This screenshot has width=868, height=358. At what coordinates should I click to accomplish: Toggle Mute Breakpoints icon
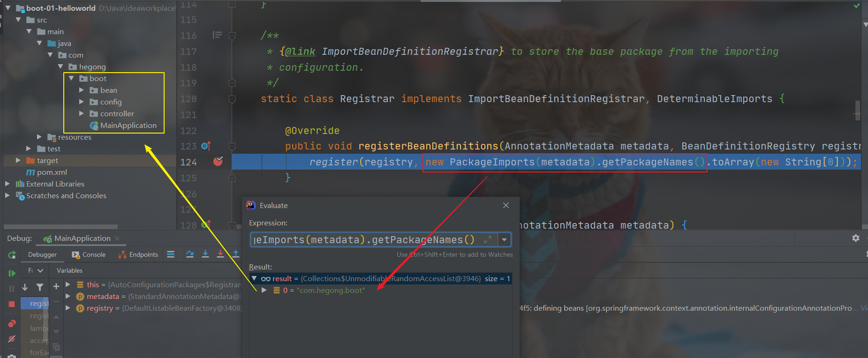pyautogui.click(x=12, y=339)
